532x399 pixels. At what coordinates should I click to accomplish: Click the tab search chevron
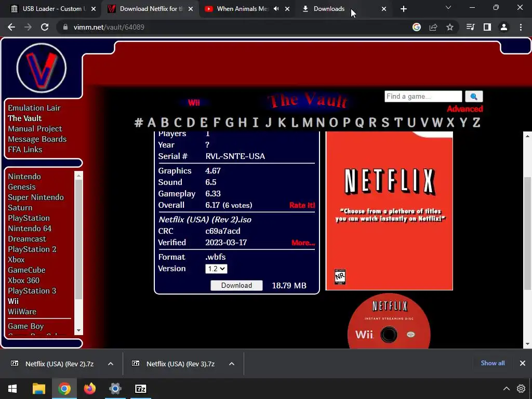448,7
